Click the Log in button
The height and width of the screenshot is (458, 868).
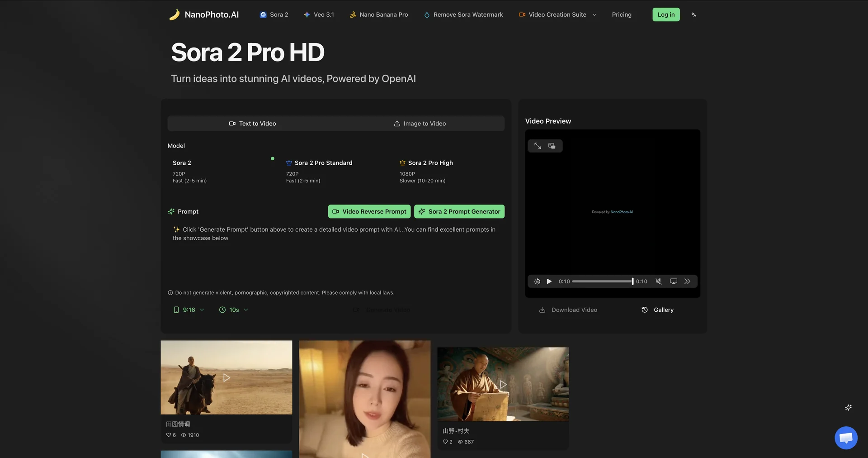[666, 14]
